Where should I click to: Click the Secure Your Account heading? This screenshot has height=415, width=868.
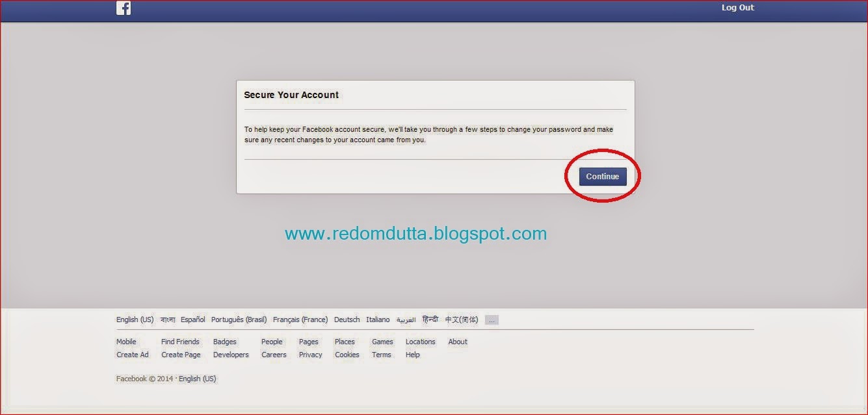coord(291,95)
